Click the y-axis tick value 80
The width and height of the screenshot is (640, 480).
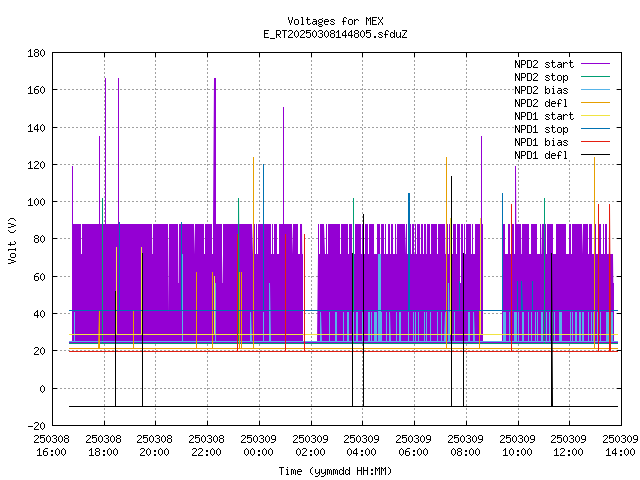point(39,239)
